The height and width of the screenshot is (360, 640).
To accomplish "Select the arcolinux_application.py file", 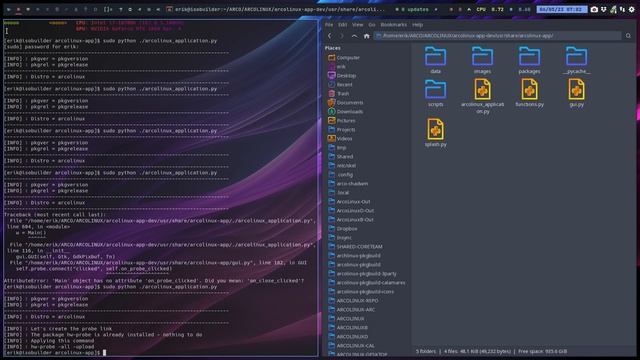I will [482, 96].
